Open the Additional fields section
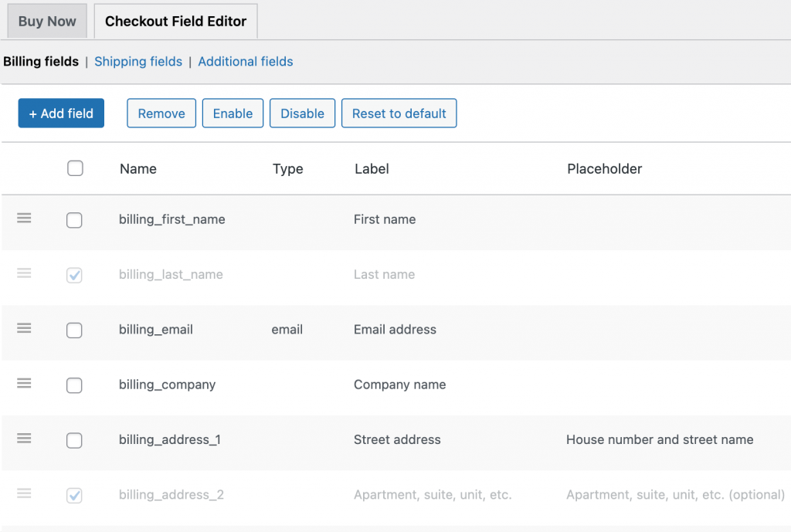 coord(245,61)
